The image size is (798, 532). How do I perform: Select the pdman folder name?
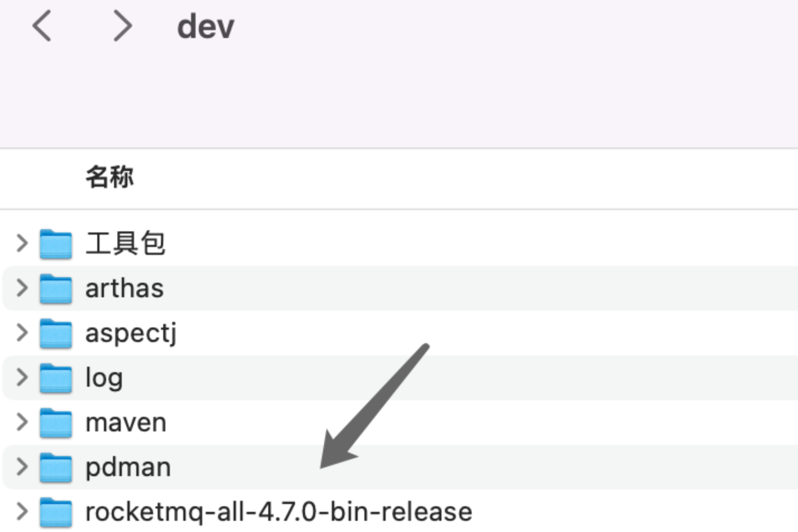[128, 467]
